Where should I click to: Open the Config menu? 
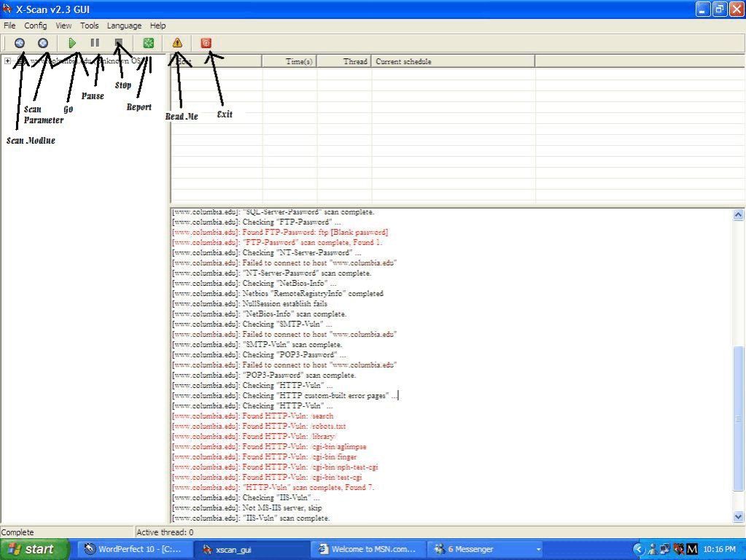point(36,26)
